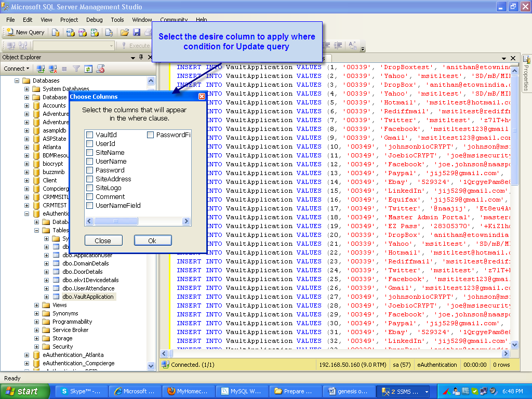Select the dbo.UserAttendance table
The height and width of the screenshot is (399, 532).
coord(88,288)
